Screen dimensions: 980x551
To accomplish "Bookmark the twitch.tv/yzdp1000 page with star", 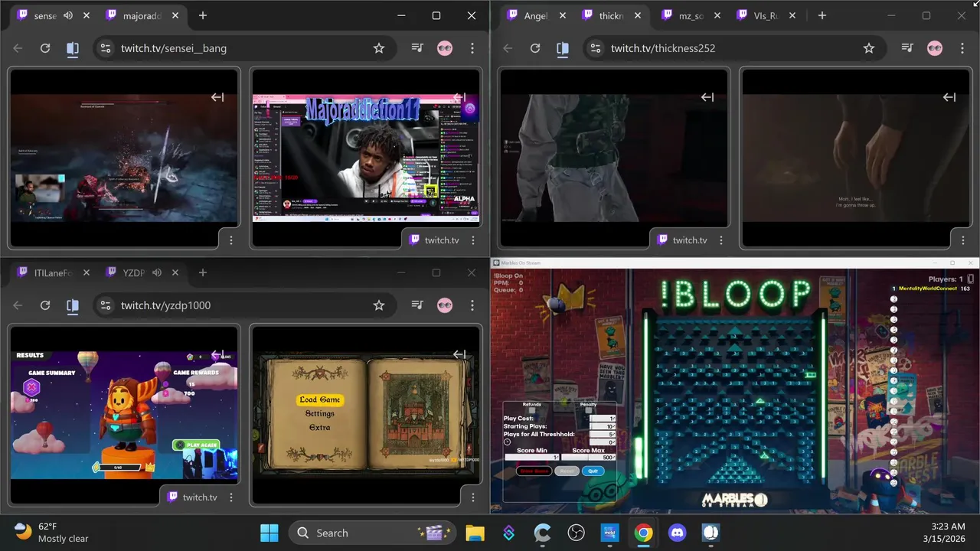I will (x=379, y=305).
